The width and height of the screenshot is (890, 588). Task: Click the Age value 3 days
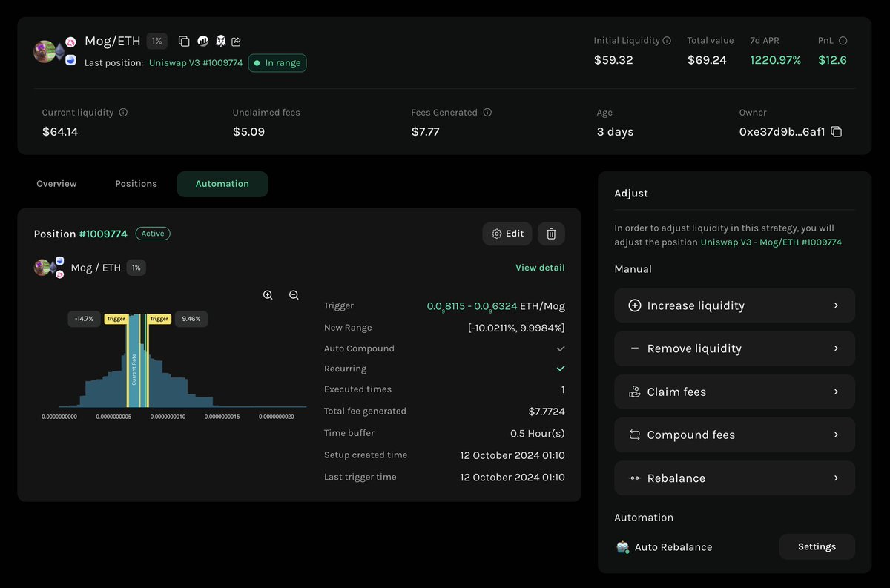click(x=616, y=132)
